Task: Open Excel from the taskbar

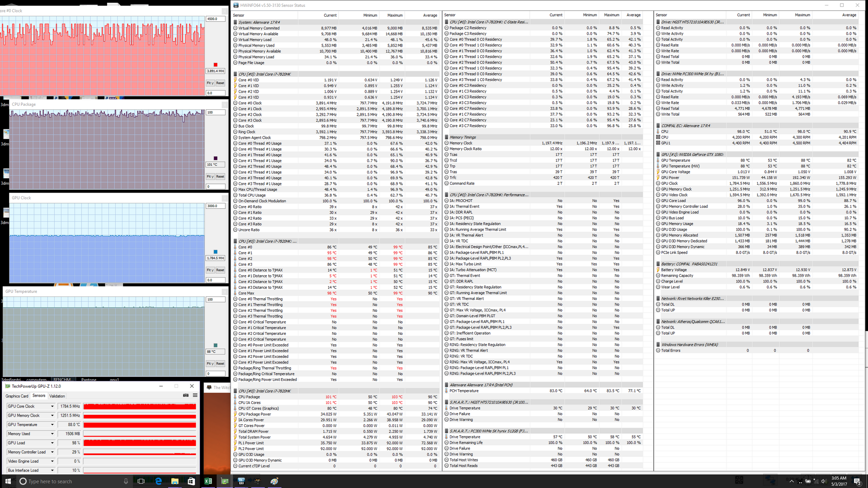Action: click(208, 481)
